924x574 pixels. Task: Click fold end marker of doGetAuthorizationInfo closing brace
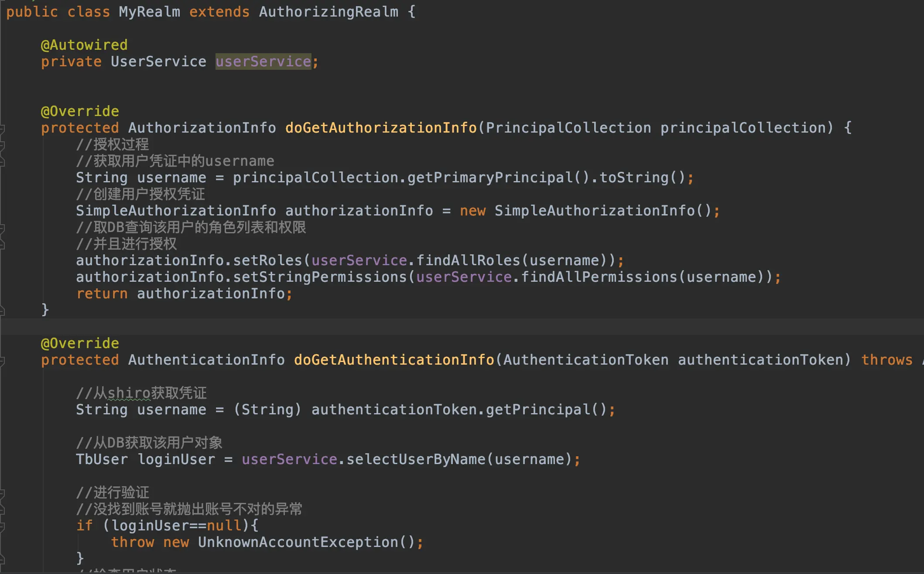[x=2, y=311]
